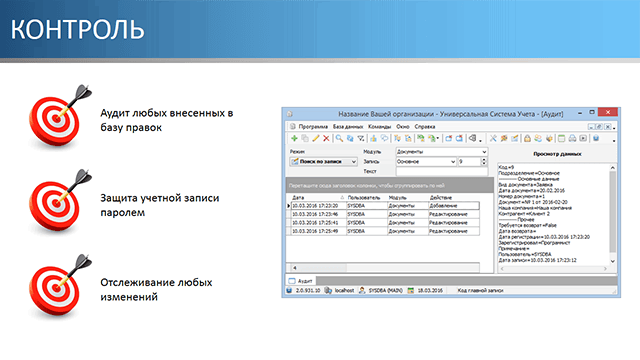Select the Аудит tab at bottom
This screenshot has height=360, width=640.
[301, 281]
